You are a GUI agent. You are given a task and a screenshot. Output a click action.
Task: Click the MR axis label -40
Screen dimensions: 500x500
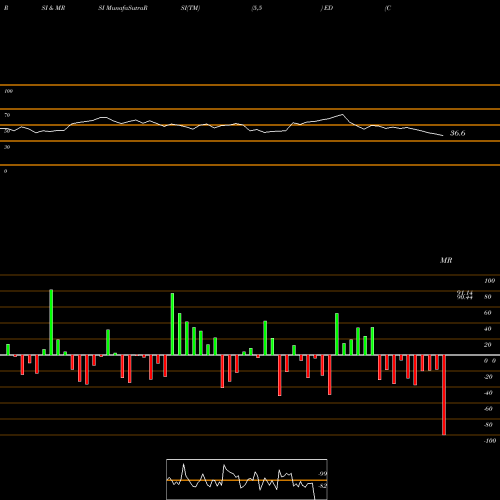(488, 393)
